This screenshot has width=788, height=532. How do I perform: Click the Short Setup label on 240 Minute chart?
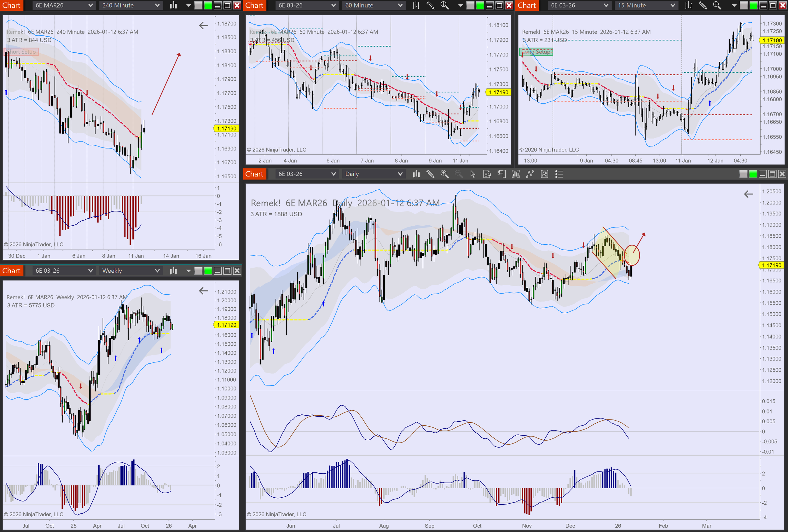coord(21,52)
